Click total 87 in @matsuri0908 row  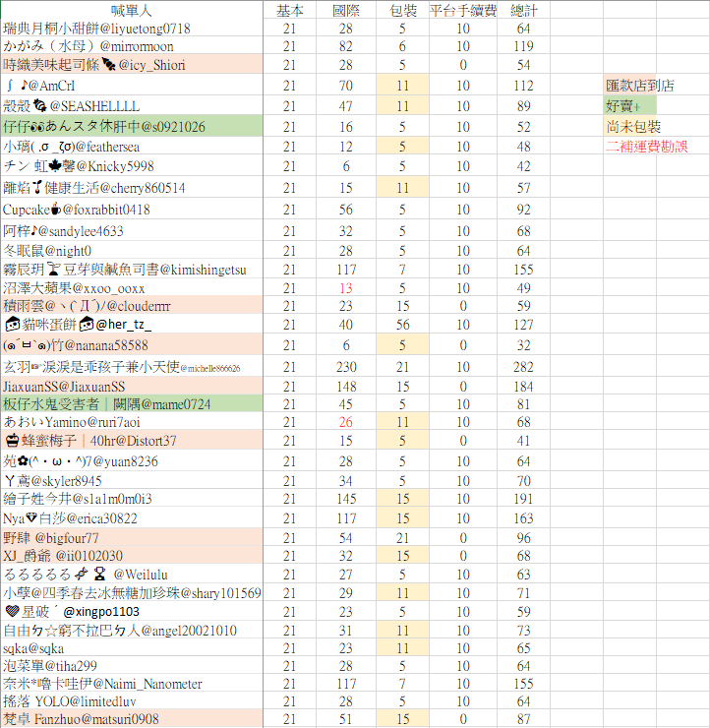point(523,719)
